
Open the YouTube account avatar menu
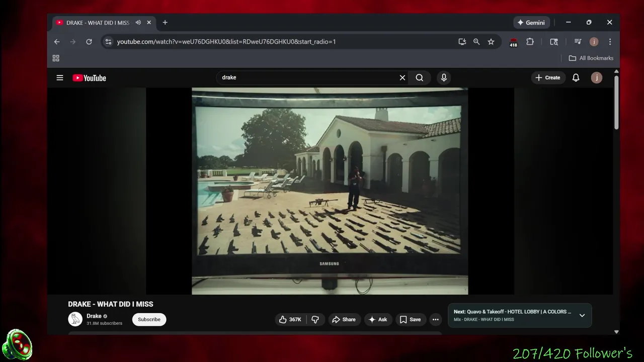[597, 77]
